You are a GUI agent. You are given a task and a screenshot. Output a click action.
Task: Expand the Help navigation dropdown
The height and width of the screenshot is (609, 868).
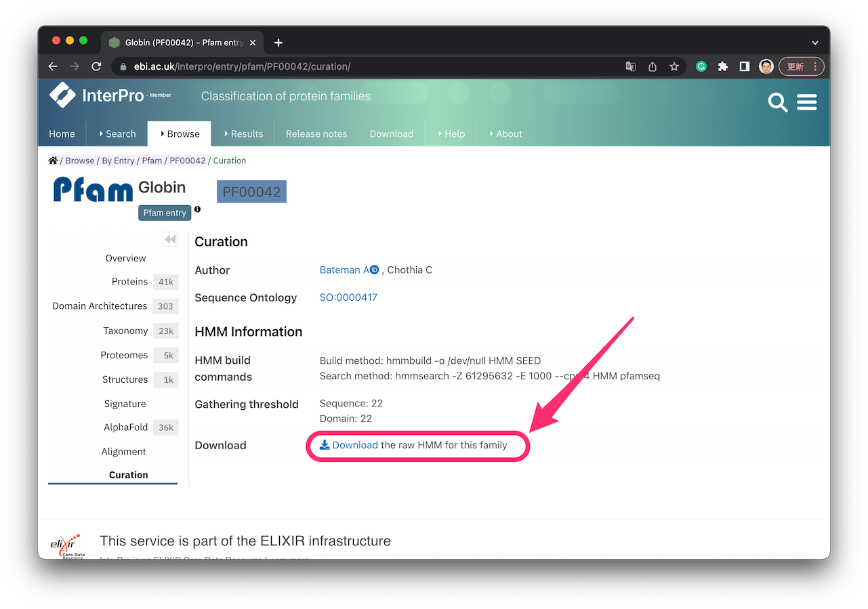click(451, 134)
